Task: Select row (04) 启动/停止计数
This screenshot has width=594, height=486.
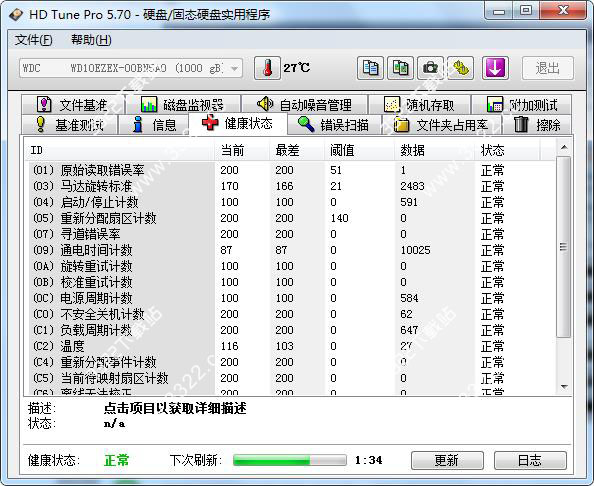Action: [x=292, y=202]
